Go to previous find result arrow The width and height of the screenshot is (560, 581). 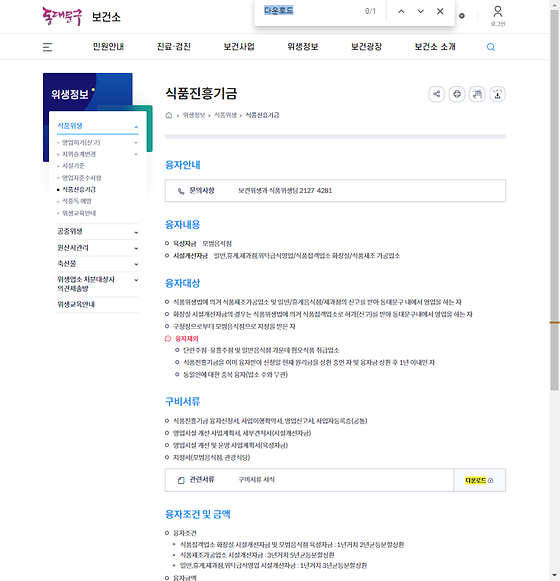click(401, 11)
